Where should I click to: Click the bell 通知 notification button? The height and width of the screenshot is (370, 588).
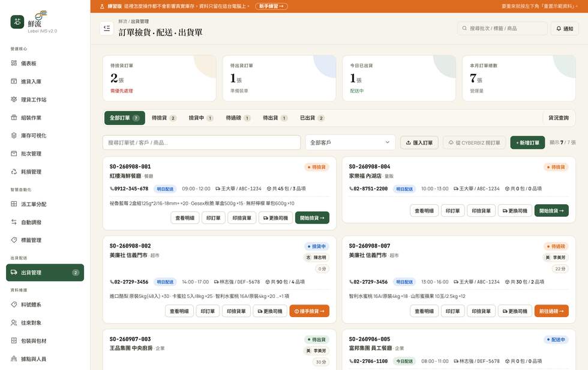(x=565, y=28)
